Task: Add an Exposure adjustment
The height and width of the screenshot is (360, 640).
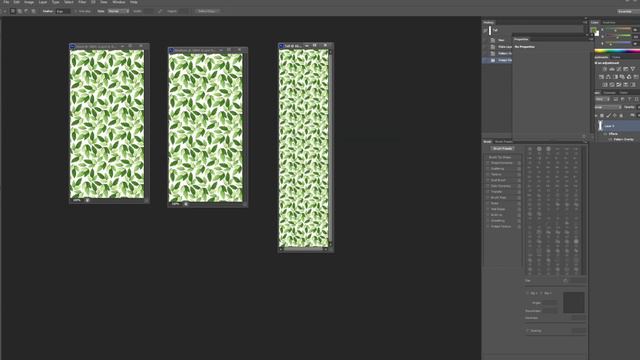Action: (x=625, y=69)
